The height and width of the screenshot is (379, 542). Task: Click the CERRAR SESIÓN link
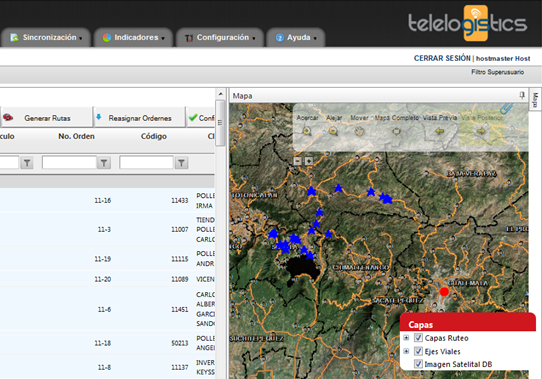point(442,58)
